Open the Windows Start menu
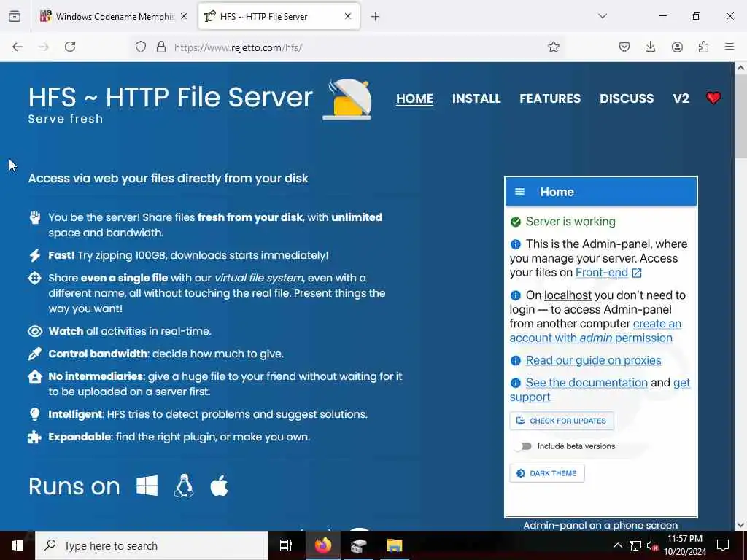 [18, 545]
